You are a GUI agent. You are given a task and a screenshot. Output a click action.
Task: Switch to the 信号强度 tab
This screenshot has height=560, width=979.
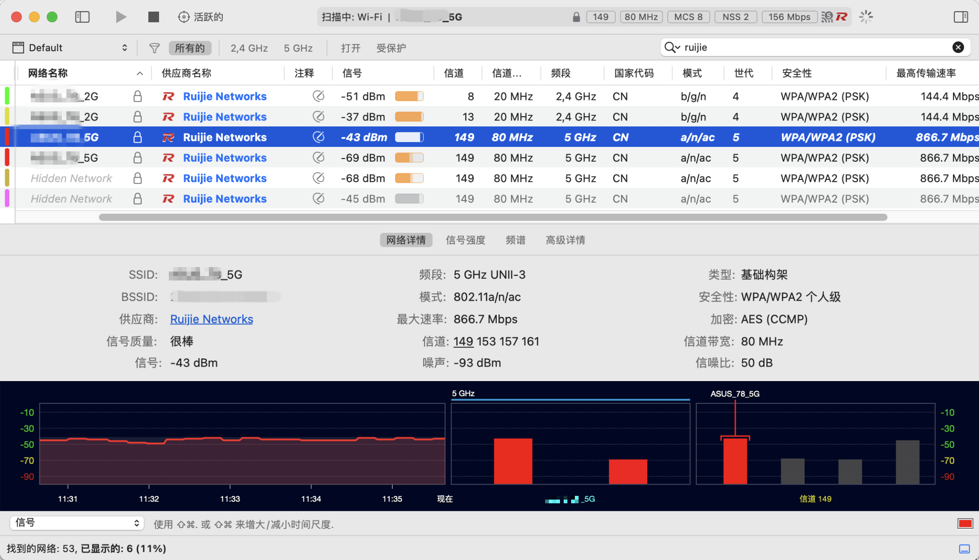(465, 240)
